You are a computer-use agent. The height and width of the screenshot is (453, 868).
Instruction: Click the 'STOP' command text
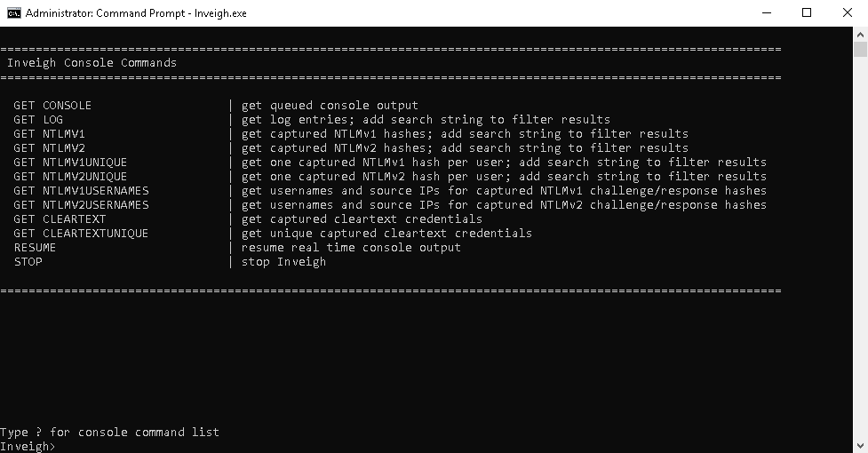(28, 262)
